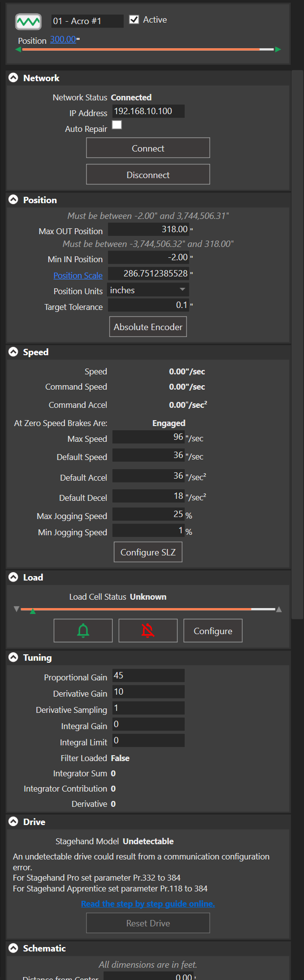Click the red crossed-out bell mute button
Screen dimensions: 304x980
(148, 630)
